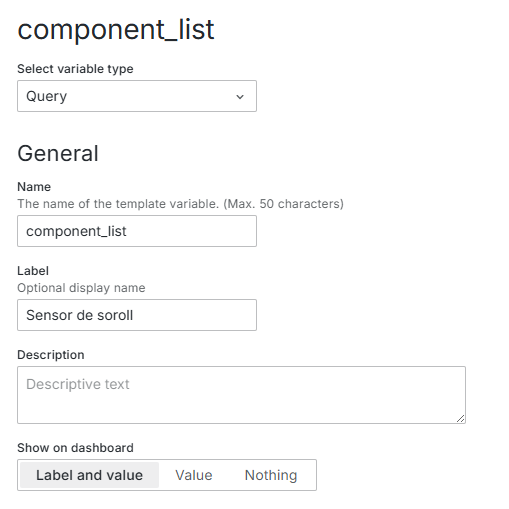Click the Label field showing Sensor de soroll
The image size is (509, 509).
(137, 315)
